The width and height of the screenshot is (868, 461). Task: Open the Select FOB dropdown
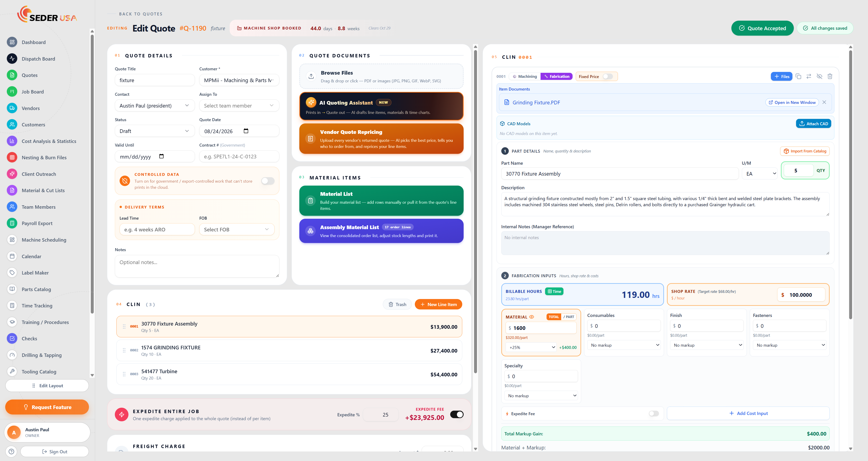click(x=237, y=230)
